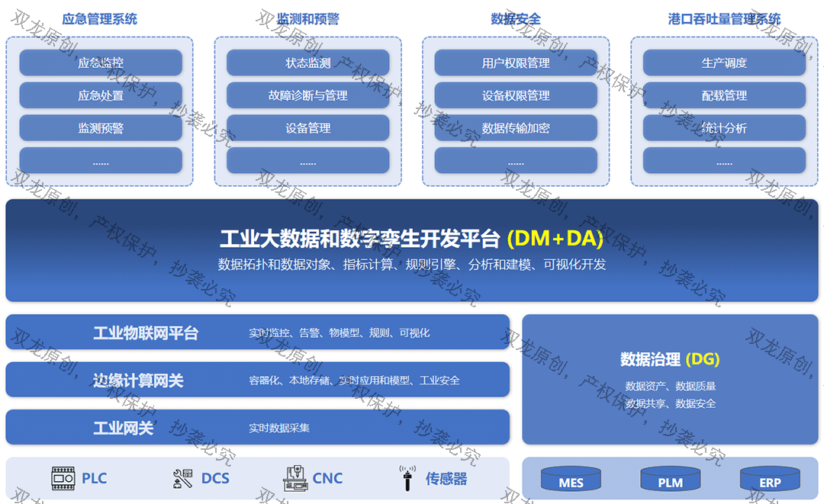
Task: Open the 设备管理 module
Action: 308,128
